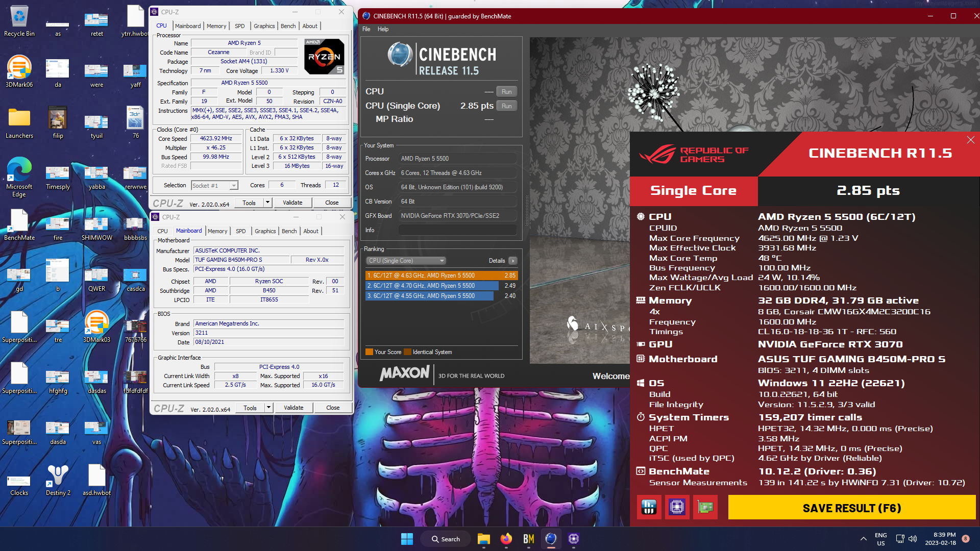Open Microsoft Edge desktop shortcut
This screenshot has height=551, width=980.
(x=19, y=177)
